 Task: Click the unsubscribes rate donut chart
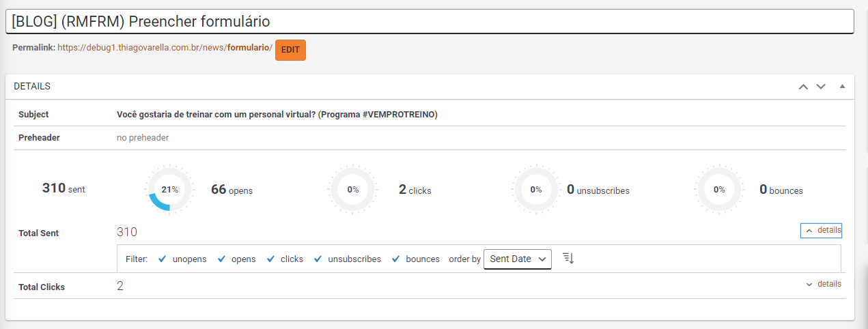point(536,190)
